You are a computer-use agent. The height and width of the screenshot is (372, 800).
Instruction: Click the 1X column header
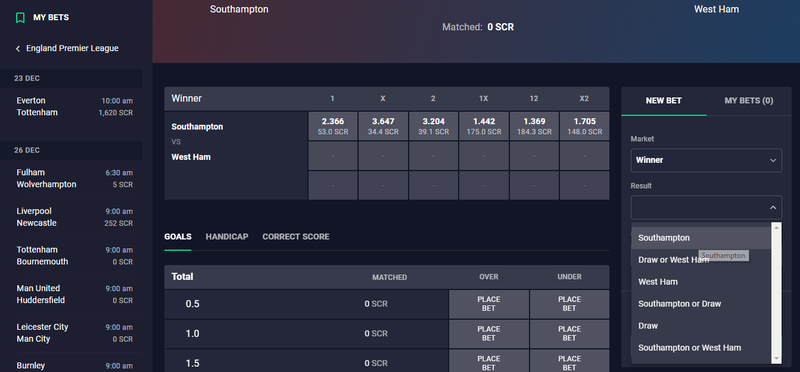[484, 98]
